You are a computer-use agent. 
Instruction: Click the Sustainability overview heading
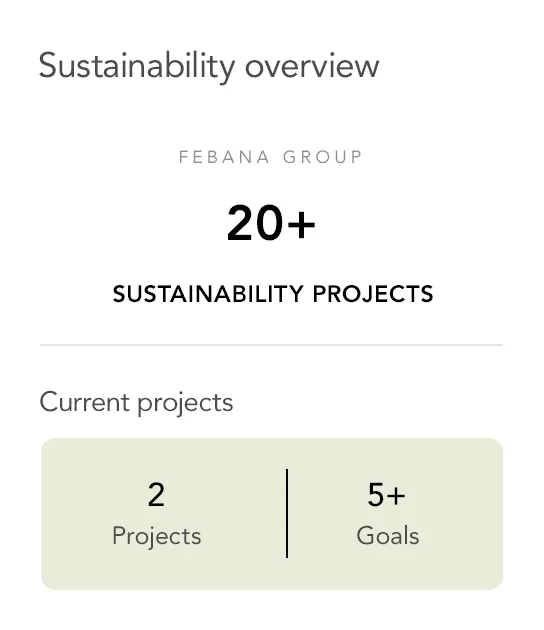(209, 66)
